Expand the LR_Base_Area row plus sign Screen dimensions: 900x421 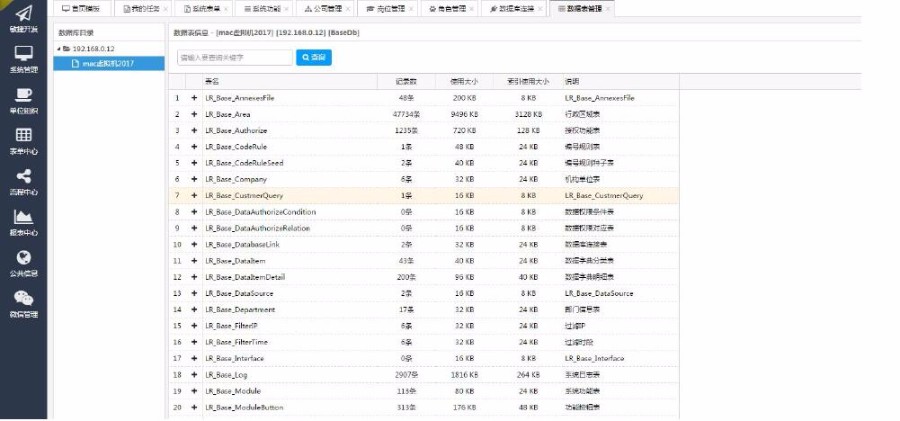point(194,114)
